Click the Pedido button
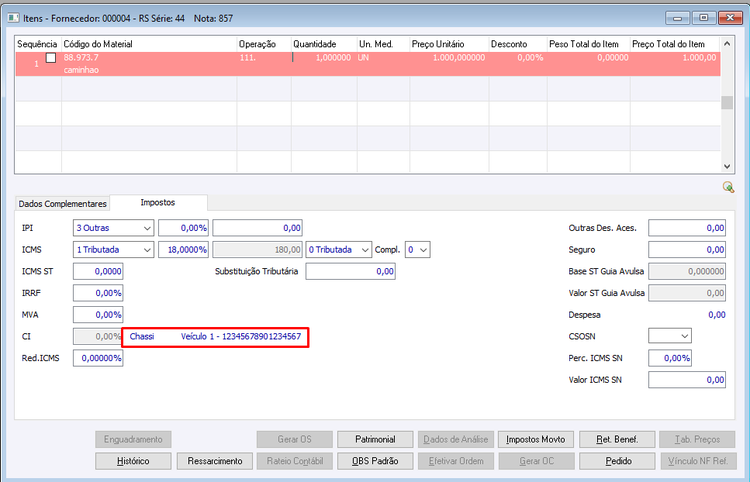 click(617, 461)
